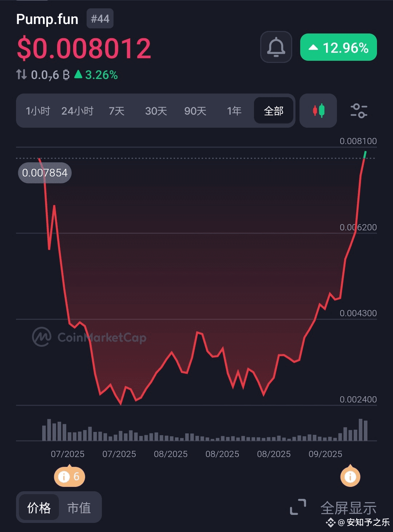Viewport: 393px width, 532px height.
Task: Switch chart to 价格 view
Action: click(x=39, y=508)
